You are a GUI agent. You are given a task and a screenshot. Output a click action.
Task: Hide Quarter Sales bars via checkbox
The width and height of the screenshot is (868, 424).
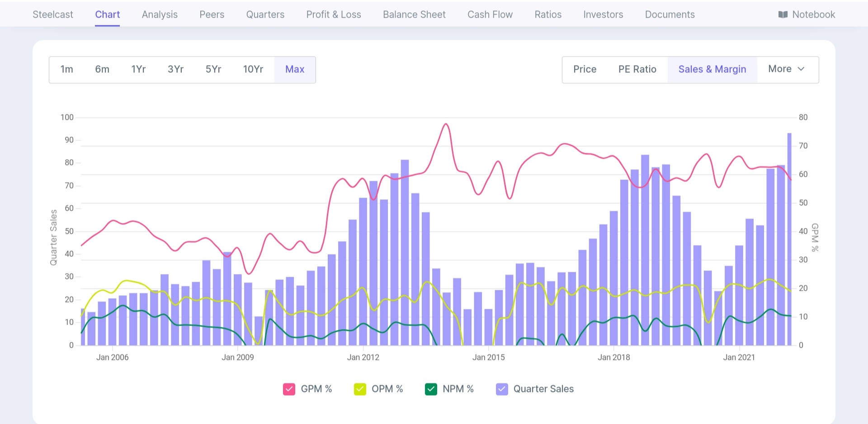click(502, 389)
